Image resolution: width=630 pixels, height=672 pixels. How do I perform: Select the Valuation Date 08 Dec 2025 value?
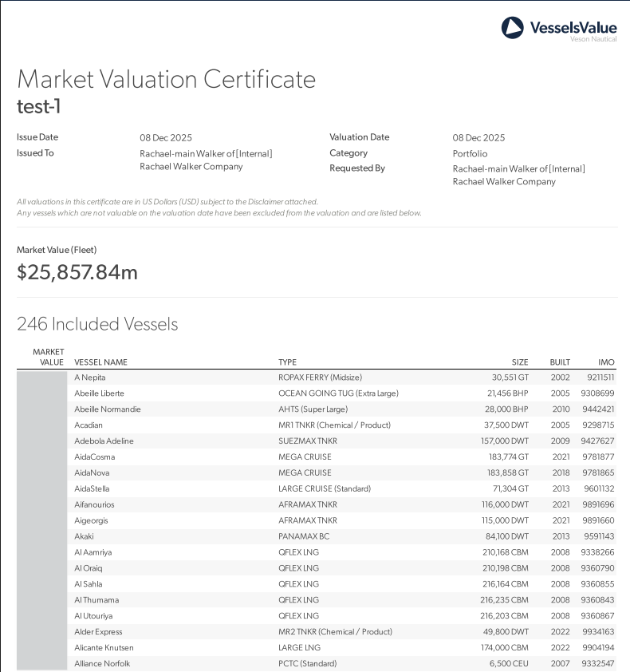(x=478, y=137)
